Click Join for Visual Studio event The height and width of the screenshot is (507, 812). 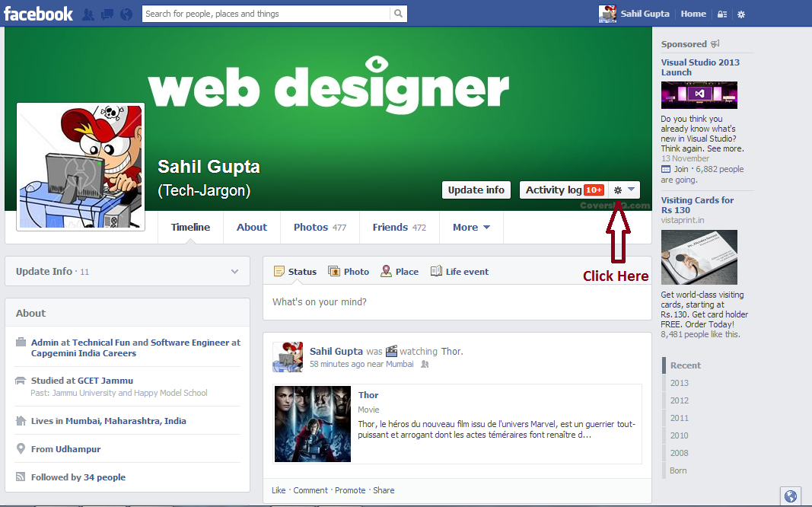tap(681, 169)
